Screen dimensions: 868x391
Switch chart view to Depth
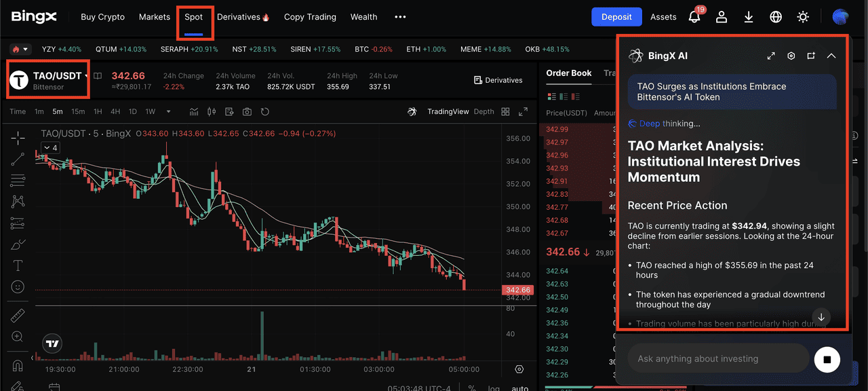tap(484, 111)
